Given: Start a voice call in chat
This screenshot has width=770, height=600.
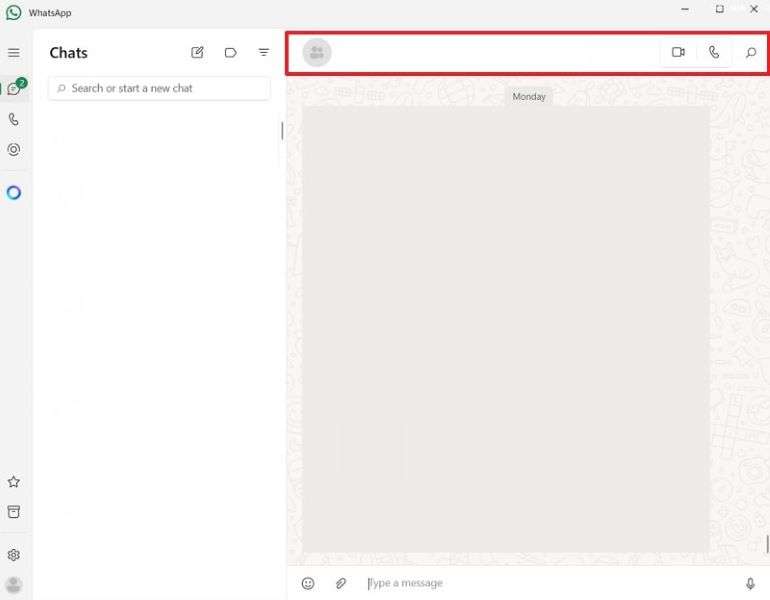Looking at the screenshot, I should (x=714, y=53).
